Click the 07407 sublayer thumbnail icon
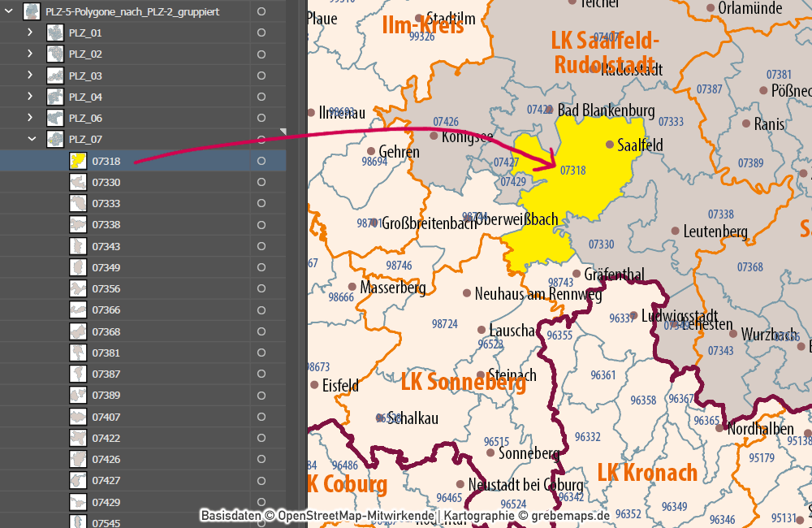 (78, 417)
